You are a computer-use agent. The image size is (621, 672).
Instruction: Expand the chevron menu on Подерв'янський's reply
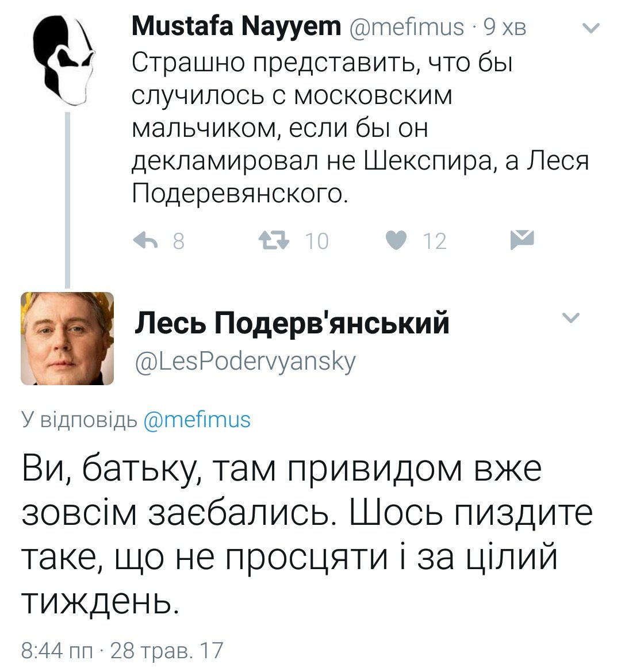(x=571, y=317)
